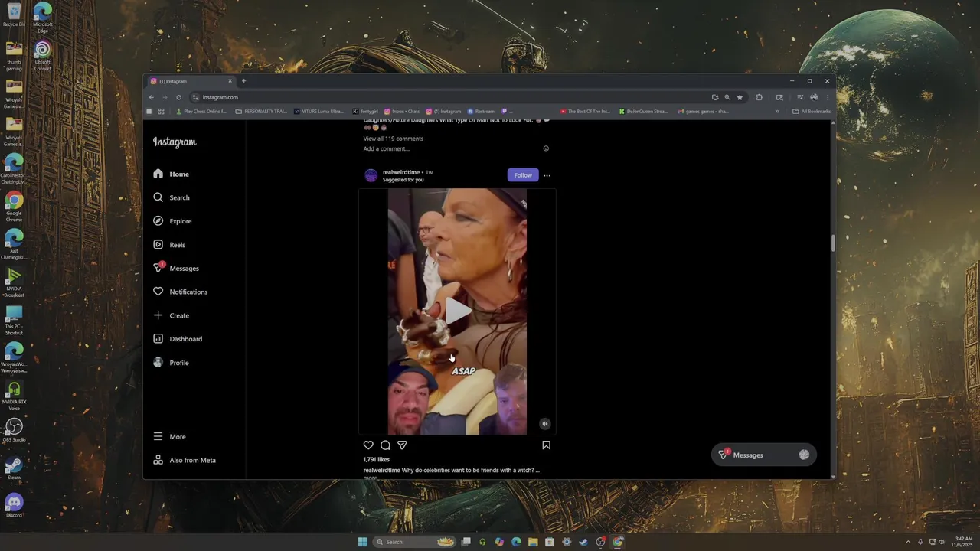Open Inbox • Chats bookmark
The width and height of the screenshot is (980, 551).
[x=402, y=112]
